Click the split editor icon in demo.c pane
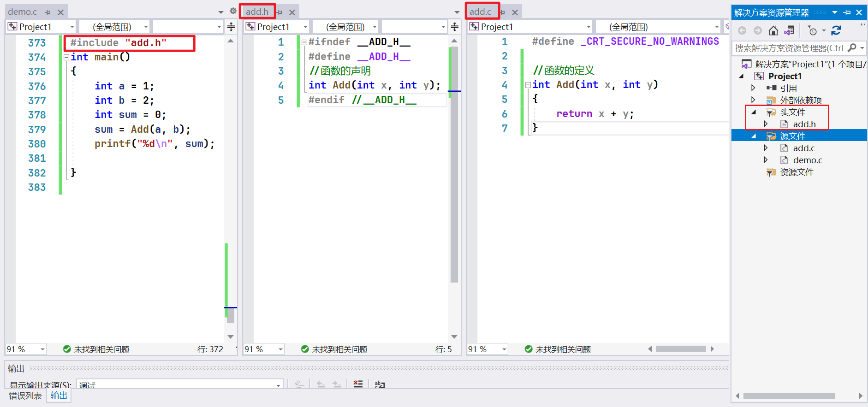 tap(231, 27)
